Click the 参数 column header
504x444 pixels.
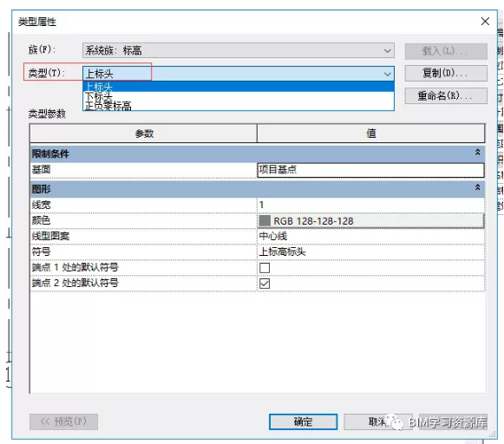point(144,134)
